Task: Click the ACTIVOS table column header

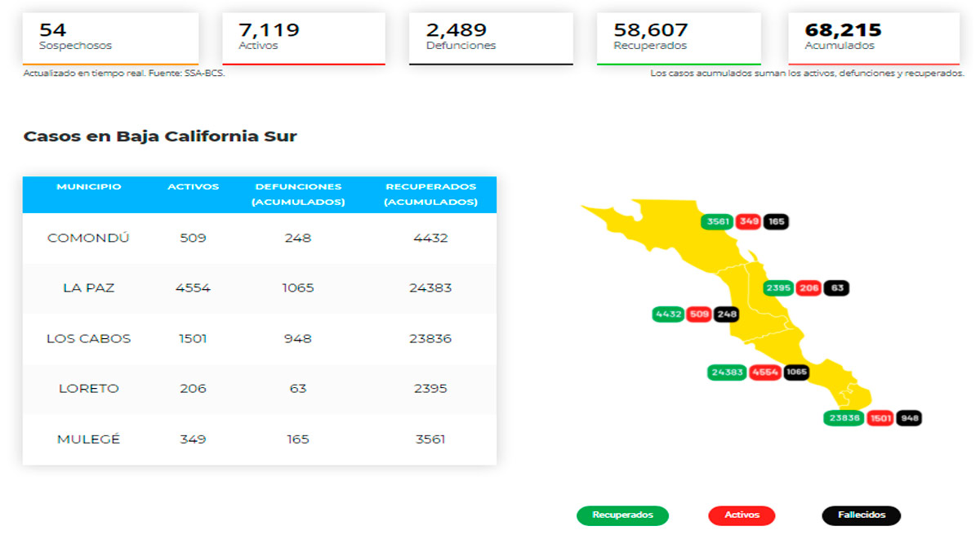Action: [x=194, y=187]
